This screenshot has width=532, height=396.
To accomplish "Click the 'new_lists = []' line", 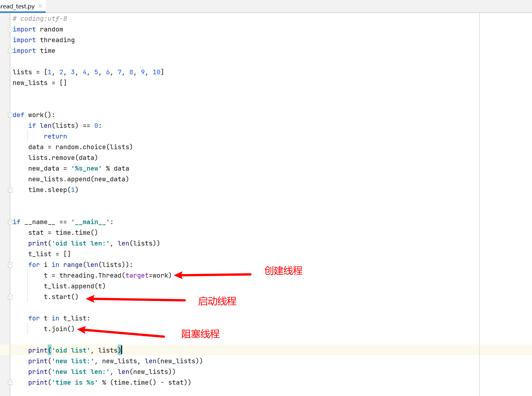I will (40, 83).
